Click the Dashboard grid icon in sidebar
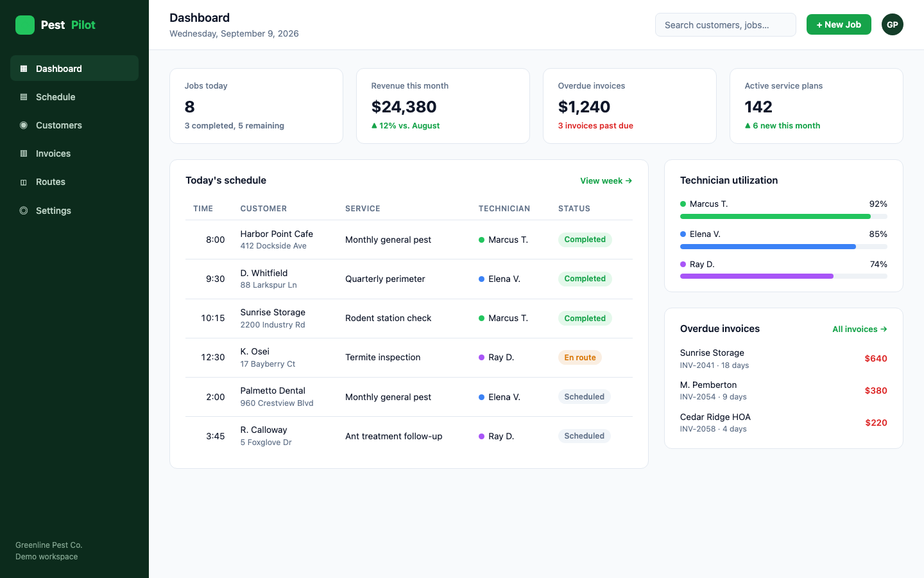The height and width of the screenshot is (578, 924). 24,69
